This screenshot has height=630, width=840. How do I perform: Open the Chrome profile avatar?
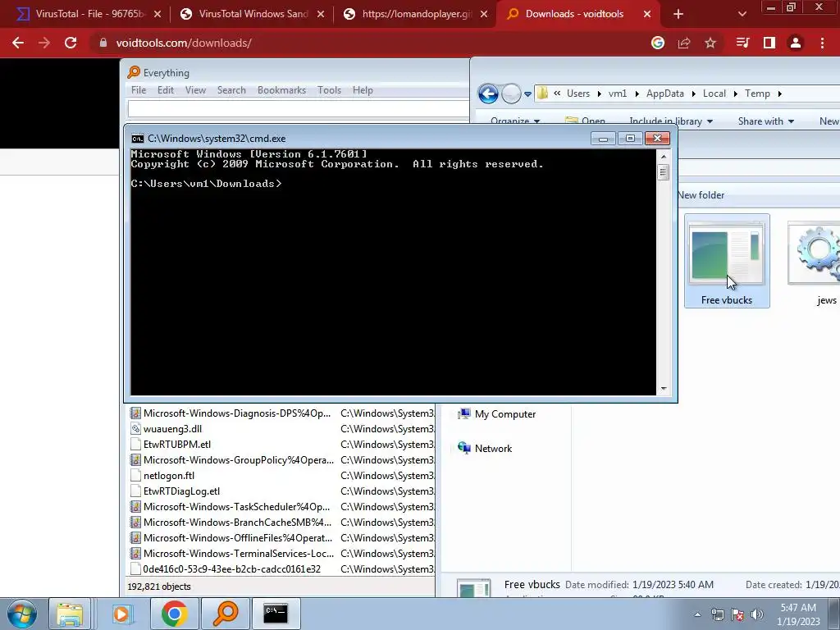coord(796,43)
